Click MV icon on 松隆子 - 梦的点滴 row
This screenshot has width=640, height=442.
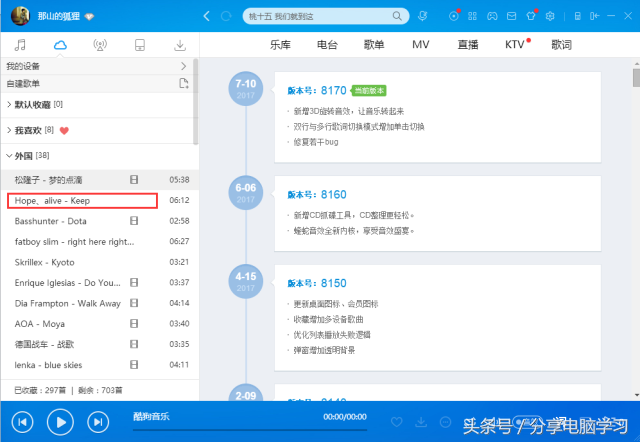coord(134,180)
